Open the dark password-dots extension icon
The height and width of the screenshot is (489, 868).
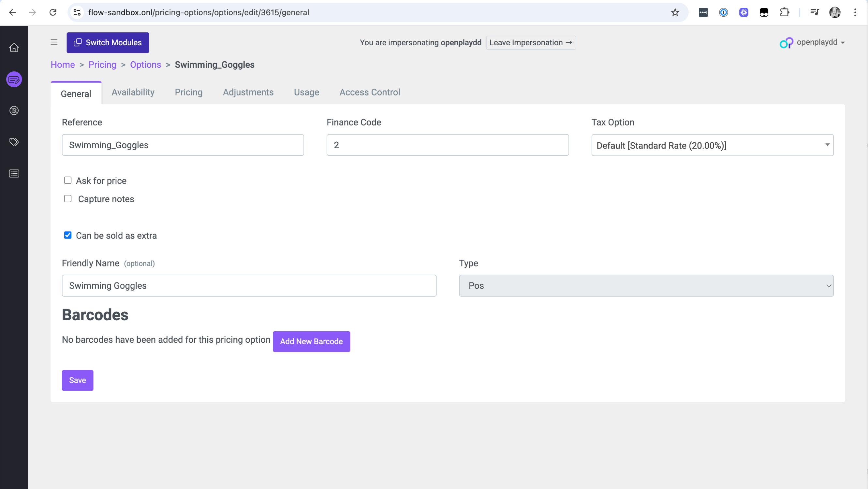tap(703, 12)
